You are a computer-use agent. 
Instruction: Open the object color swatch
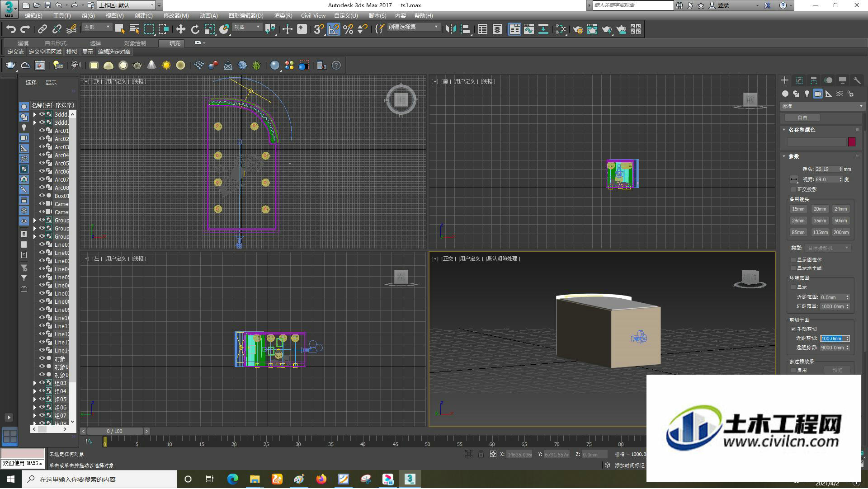pos(852,142)
